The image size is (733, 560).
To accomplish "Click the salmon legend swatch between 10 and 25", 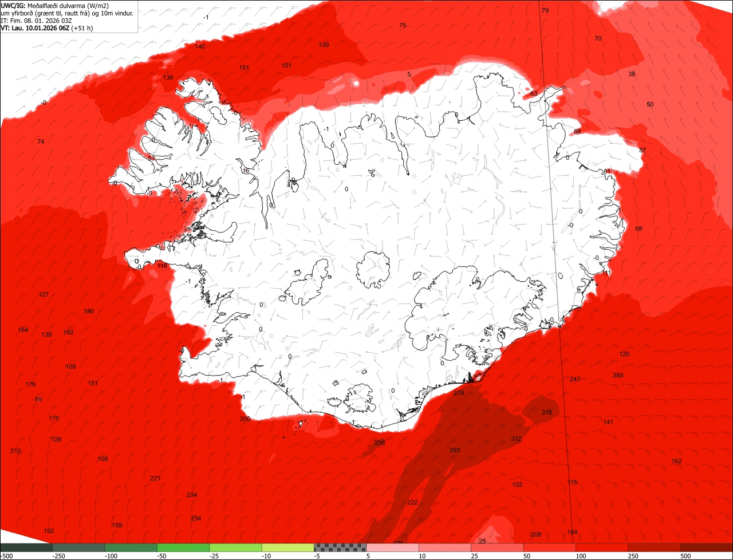I will pos(445,547).
